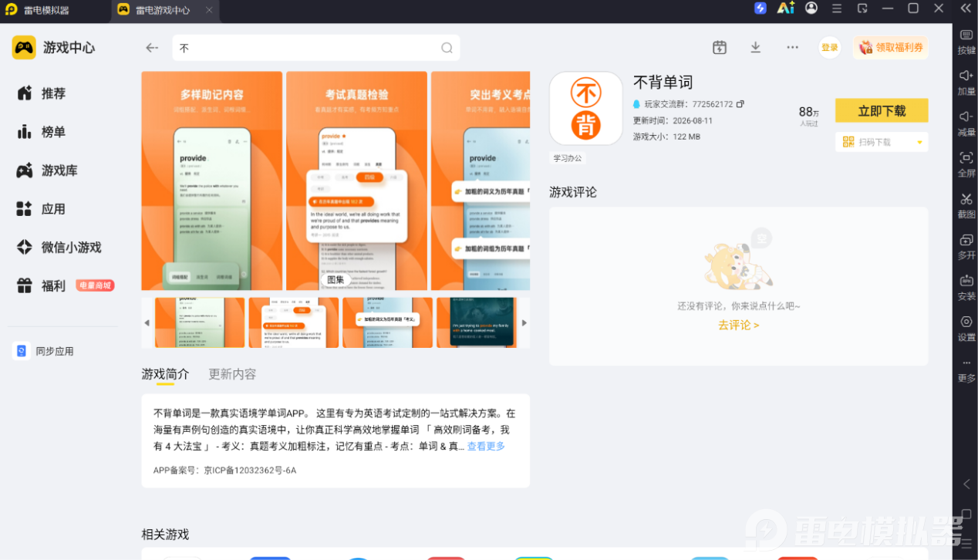The image size is (978, 560).
Task: Click the 学习办公 category tag
Action: click(x=568, y=158)
